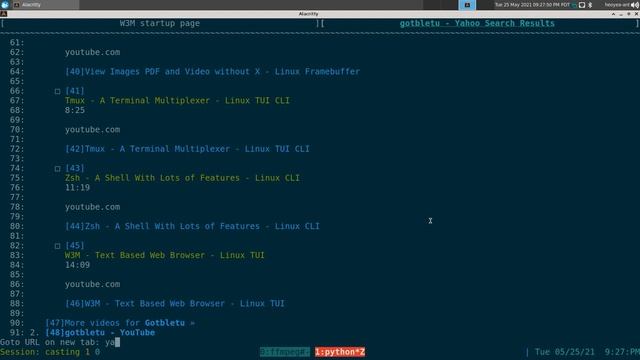640x360 pixels.
Task: Open link 47 More videos for Gotbletu
Action: coord(120,323)
